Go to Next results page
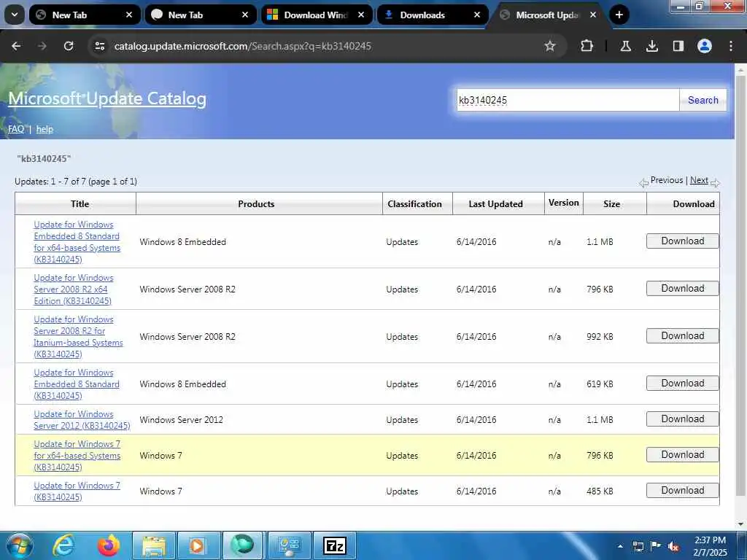The image size is (747, 560). [x=699, y=180]
